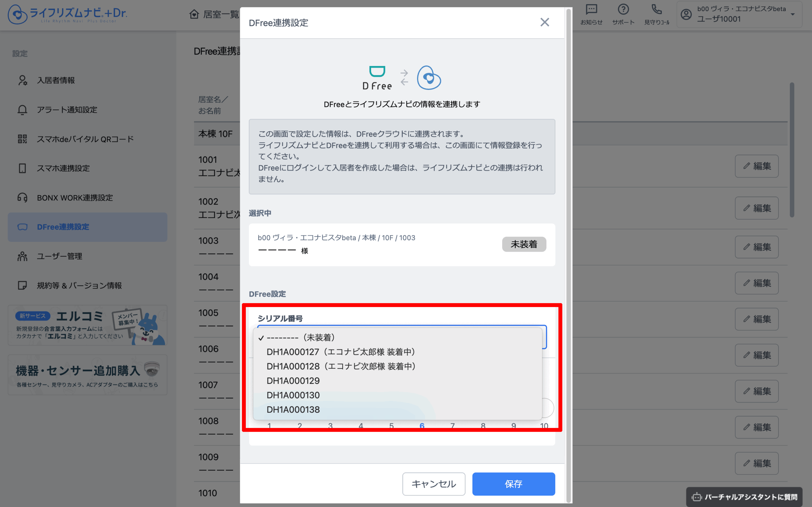
Task: Open 入居者情報 settings page
Action: (x=88, y=80)
